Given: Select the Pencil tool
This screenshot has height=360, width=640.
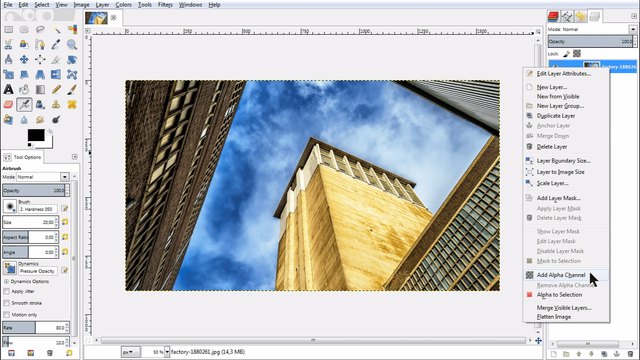Looking at the screenshot, I should pos(56,89).
